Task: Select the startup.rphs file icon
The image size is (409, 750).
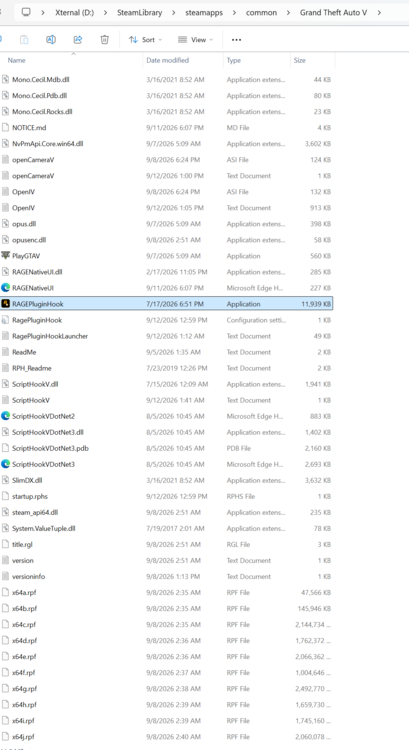Action: 6,496
